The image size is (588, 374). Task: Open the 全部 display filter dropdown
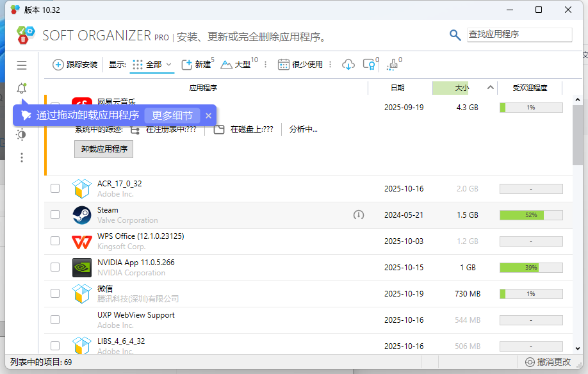(152, 64)
